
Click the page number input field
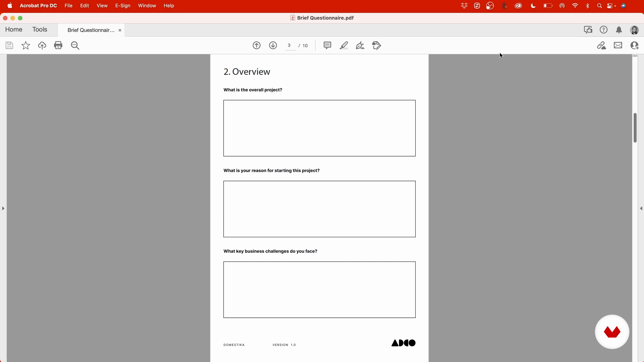pos(289,45)
